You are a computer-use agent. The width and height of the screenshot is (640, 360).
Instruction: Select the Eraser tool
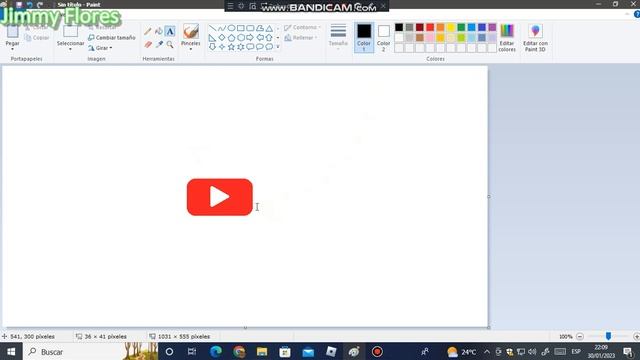[148, 44]
